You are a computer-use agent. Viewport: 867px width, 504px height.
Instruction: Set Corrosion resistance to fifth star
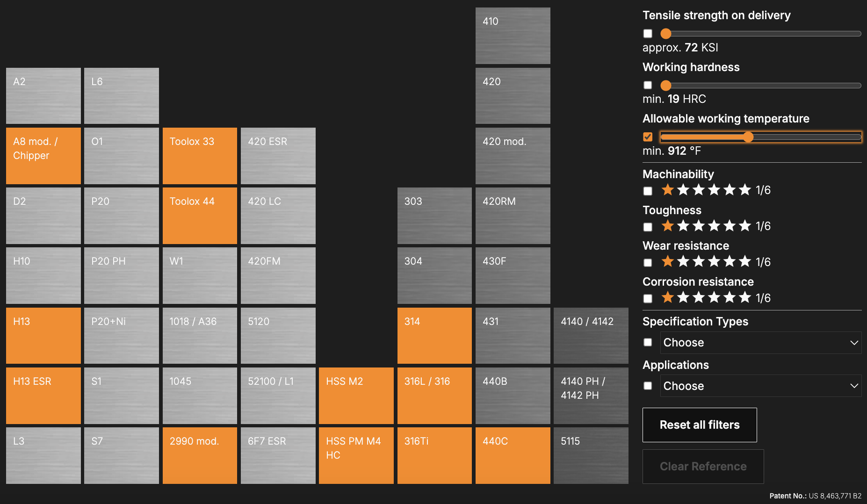coord(730,297)
